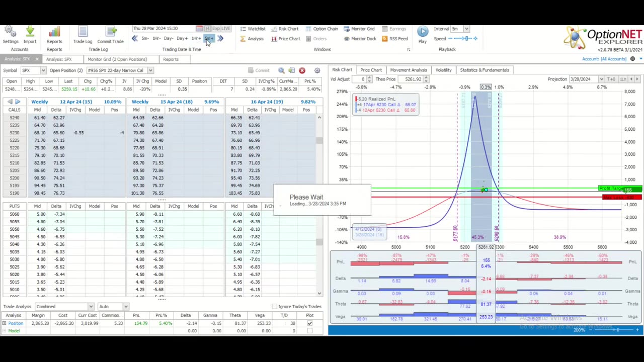644x362 pixels.
Task: Open the Monitor Grid window
Action: [x=359, y=29]
